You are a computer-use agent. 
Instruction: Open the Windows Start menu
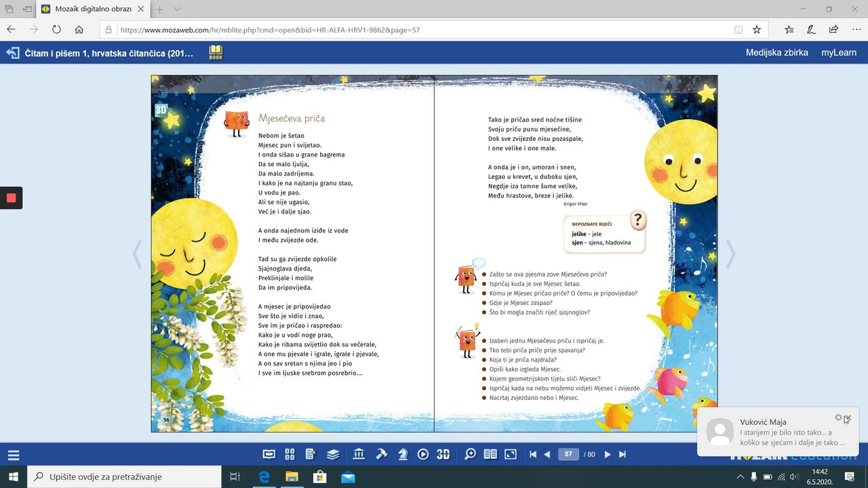[14, 476]
